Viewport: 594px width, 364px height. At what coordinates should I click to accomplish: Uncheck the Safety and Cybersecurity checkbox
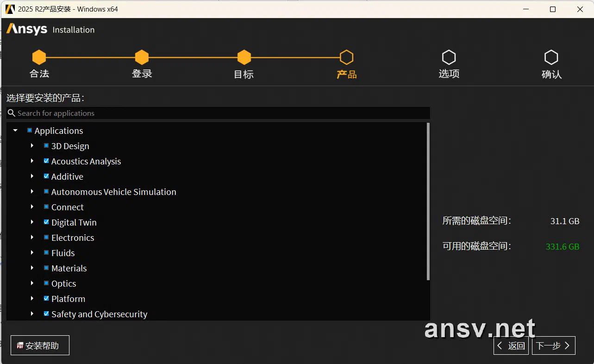46,314
